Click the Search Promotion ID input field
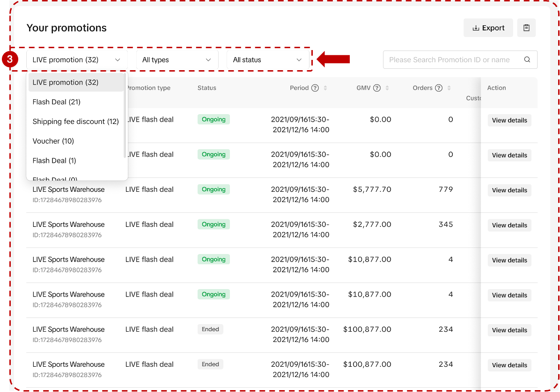The height and width of the screenshot is (392, 560). point(449,60)
